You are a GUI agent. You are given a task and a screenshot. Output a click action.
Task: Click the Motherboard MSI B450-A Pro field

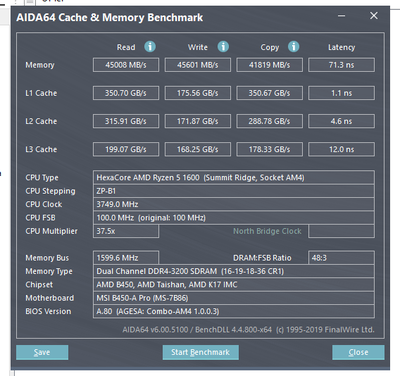[x=234, y=298]
